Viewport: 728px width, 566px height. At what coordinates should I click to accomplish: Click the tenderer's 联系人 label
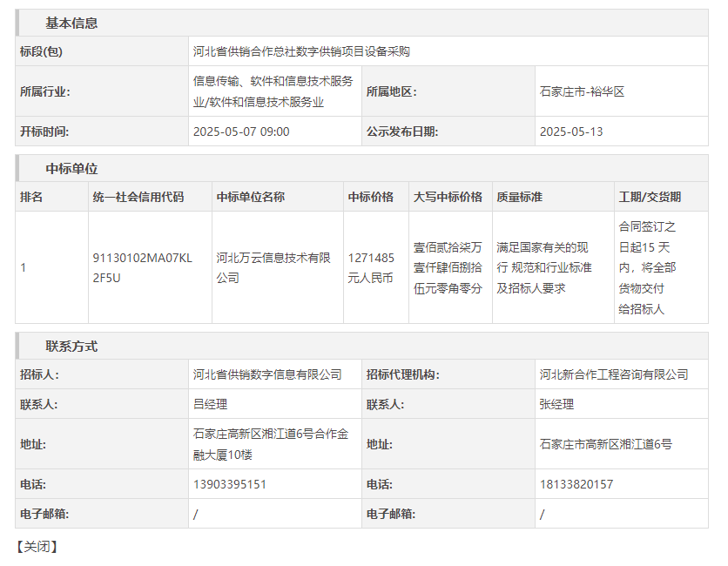(x=38, y=404)
